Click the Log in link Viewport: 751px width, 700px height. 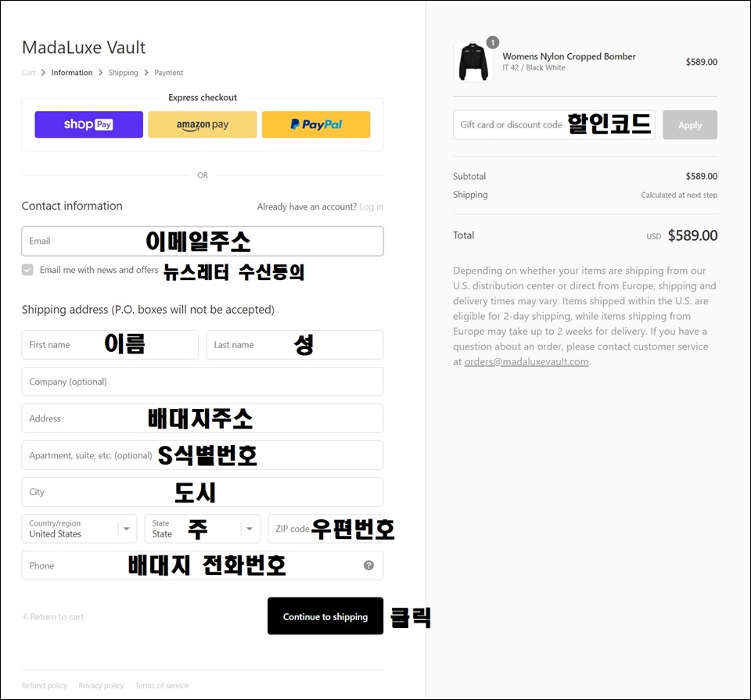(371, 206)
